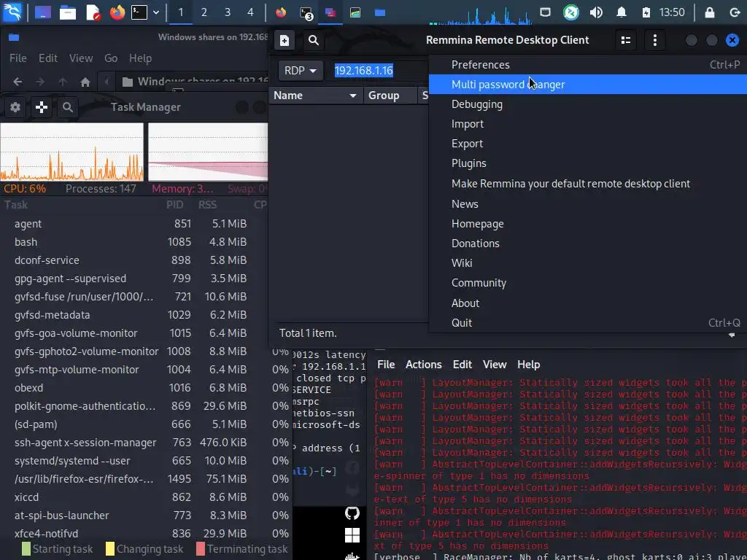Open terminal View menu

click(495, 365)
